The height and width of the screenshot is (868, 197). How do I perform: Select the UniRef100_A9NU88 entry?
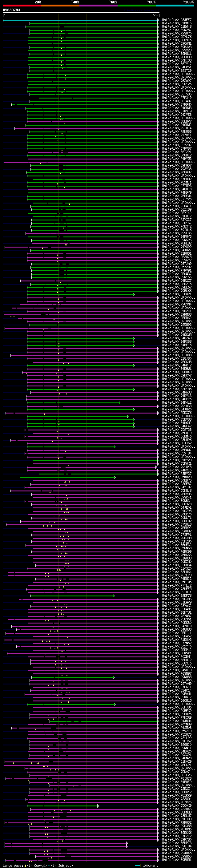click(177, 132)
